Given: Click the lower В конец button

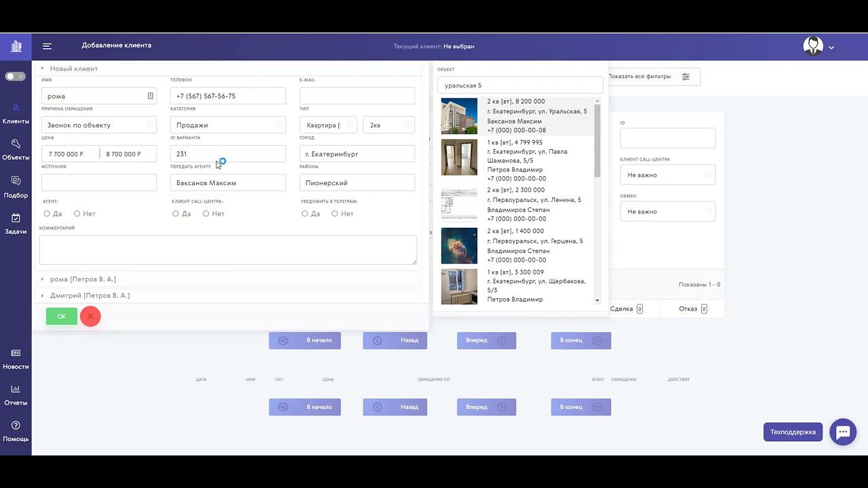Looking at the screenshot, I should [580, 407].
